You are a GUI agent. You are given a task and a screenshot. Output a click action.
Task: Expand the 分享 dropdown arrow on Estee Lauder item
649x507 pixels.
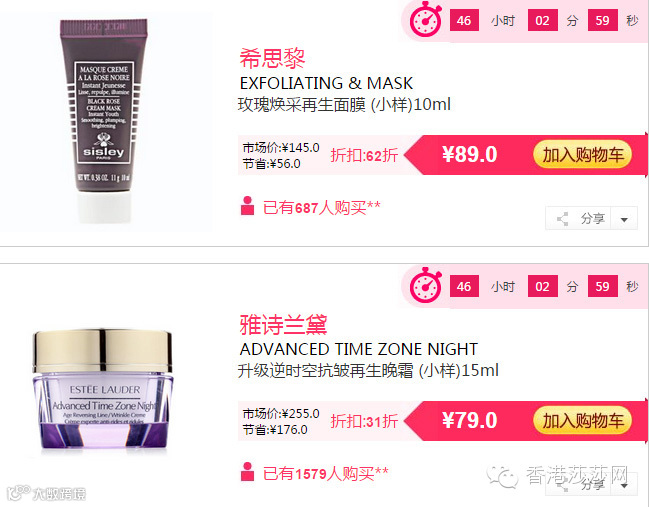(x=624, y=485)
